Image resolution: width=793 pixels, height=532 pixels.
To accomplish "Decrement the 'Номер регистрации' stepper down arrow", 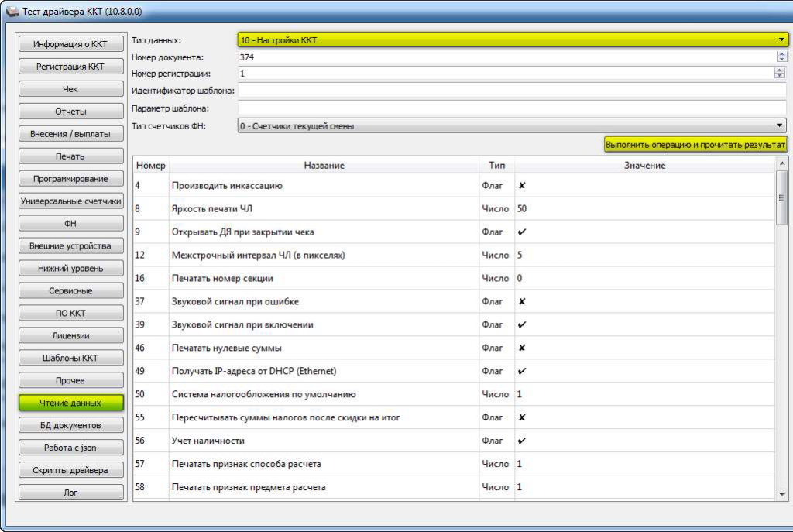I will click(x=781, y=76).
